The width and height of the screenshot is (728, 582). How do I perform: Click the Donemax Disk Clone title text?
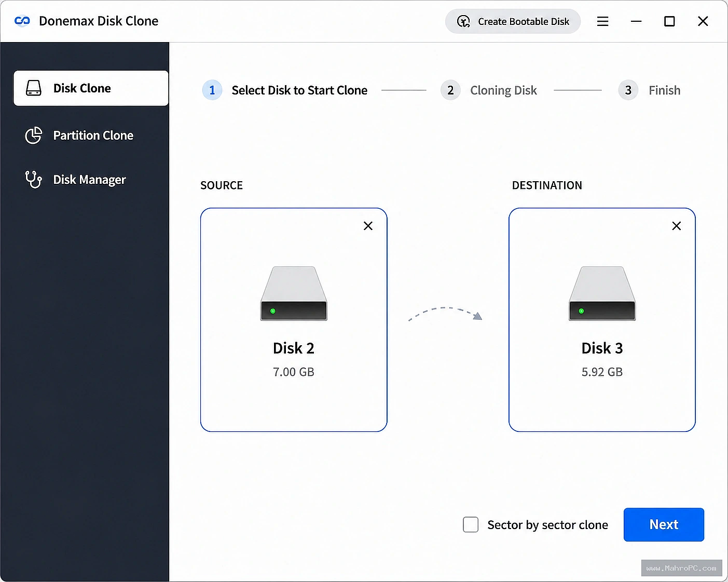coord(99,21)
